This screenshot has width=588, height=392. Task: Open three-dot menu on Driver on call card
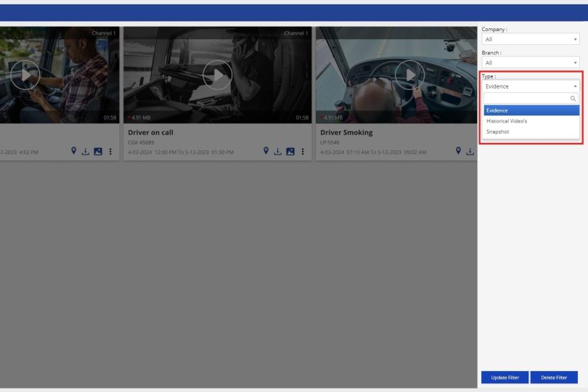coord(303,151)
